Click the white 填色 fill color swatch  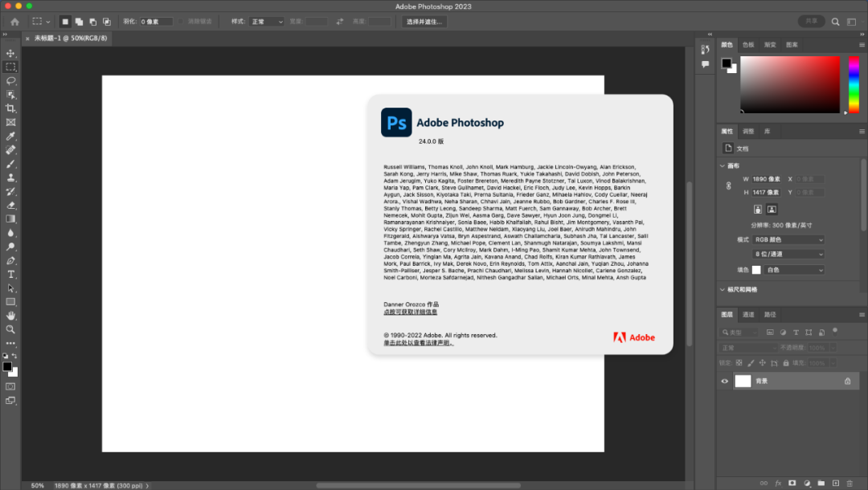(x=756, y=270)
